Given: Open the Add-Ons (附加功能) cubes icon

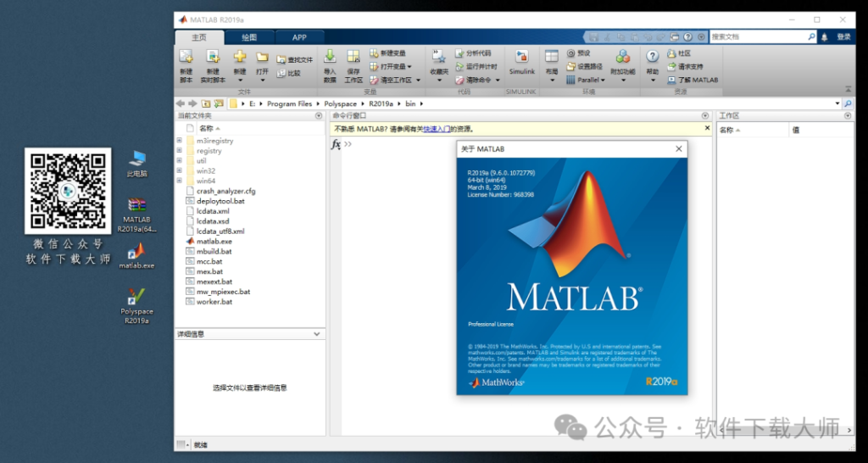Looking at the screenshot, I should [x=623, y=56].
